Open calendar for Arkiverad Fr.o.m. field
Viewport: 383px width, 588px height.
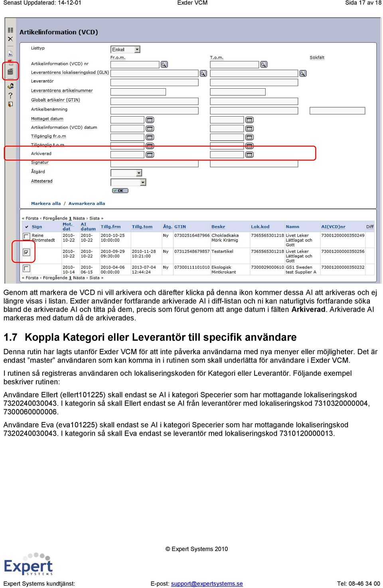(150, 154)
